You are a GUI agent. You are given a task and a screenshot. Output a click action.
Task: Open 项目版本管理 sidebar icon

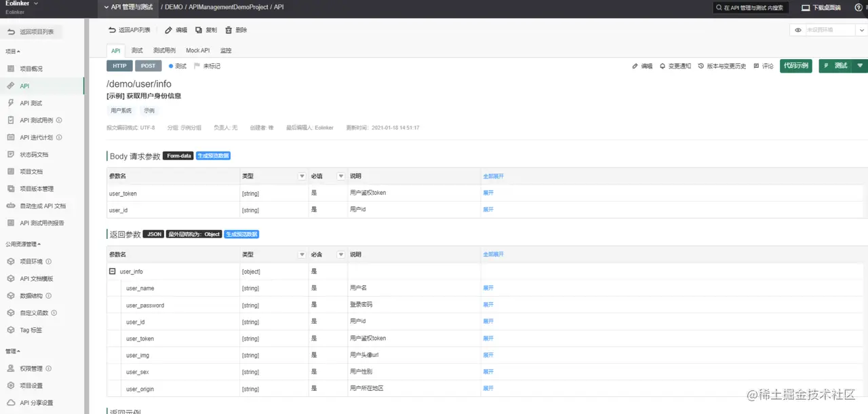(10, 189)
